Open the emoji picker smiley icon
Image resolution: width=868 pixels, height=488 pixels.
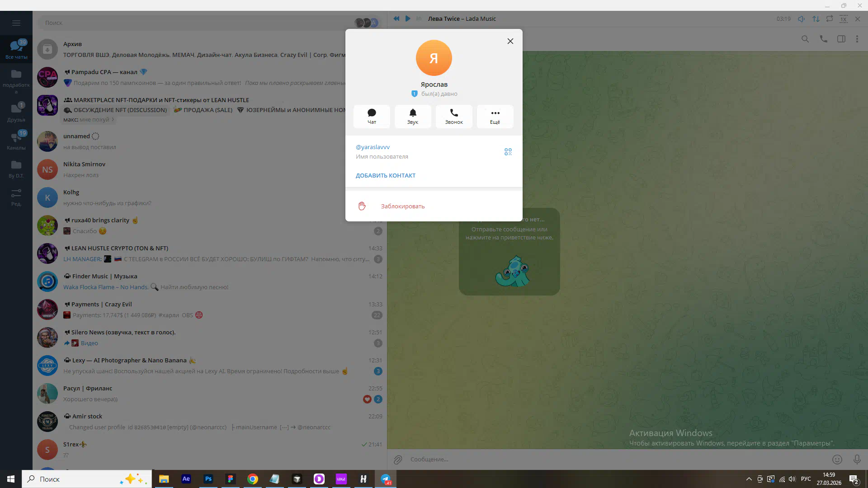point(837,460)
